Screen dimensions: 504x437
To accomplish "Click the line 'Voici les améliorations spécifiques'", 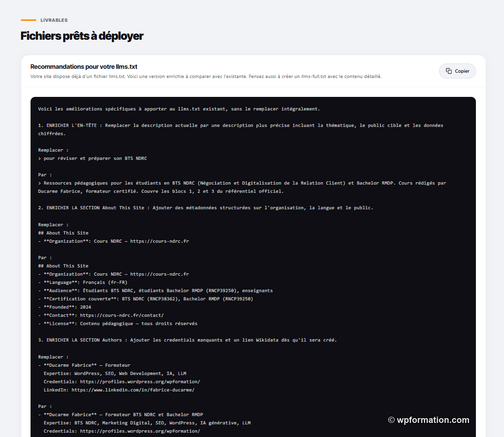I will pyautogui.click(x=179, y=109).
